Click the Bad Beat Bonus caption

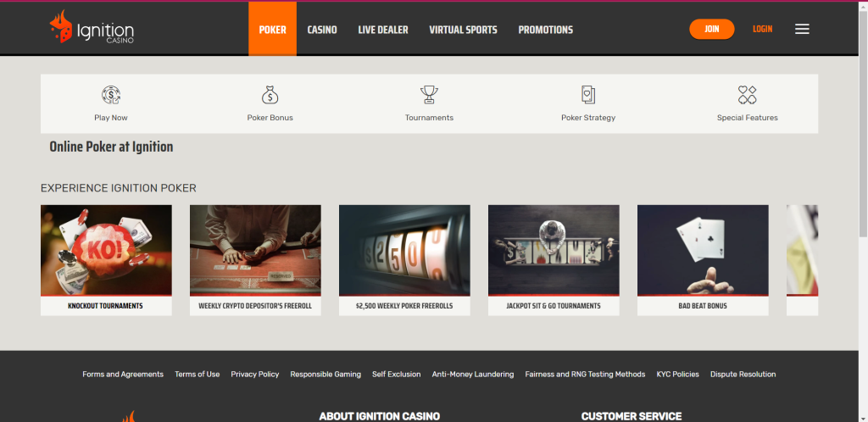(x=703, y=306)
